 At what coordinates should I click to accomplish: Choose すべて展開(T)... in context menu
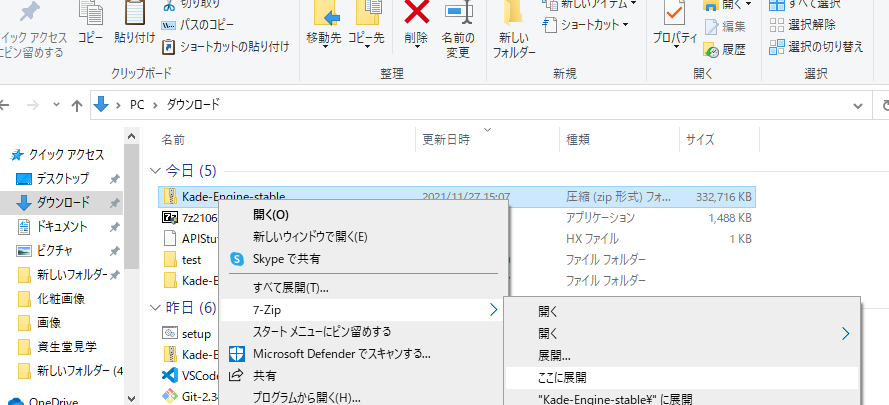coord(363,288)
